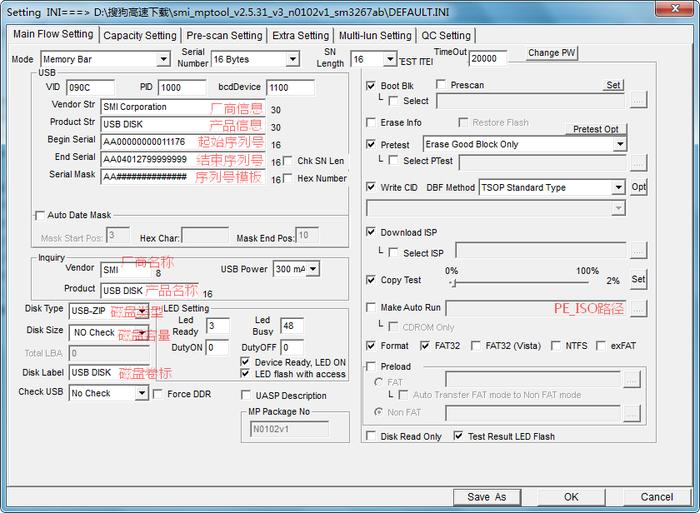Go to Multi-lun Setting tab
This screenshot has height=513, width=700.
(375, 35)
